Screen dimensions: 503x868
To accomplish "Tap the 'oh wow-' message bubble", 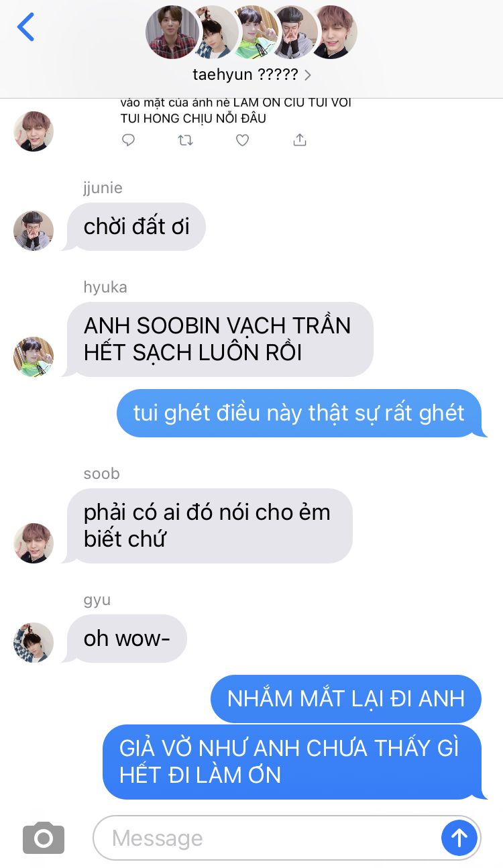I will tap(126, 639).
